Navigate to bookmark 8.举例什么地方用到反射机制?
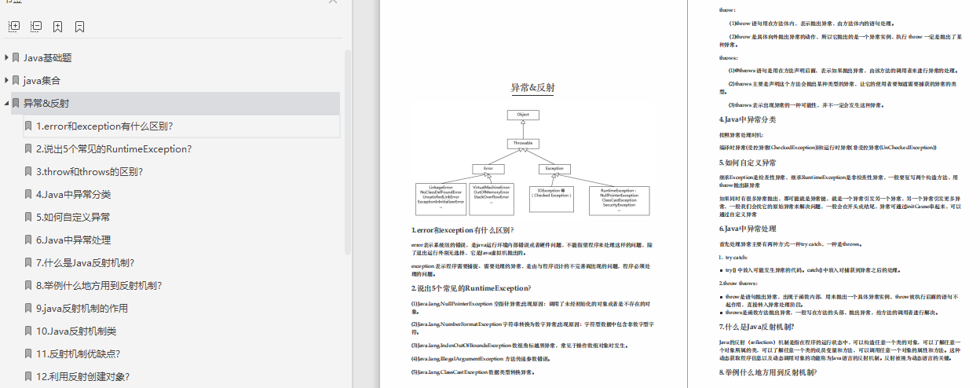Viewport: 980px width, 388px height. [99, 285]
